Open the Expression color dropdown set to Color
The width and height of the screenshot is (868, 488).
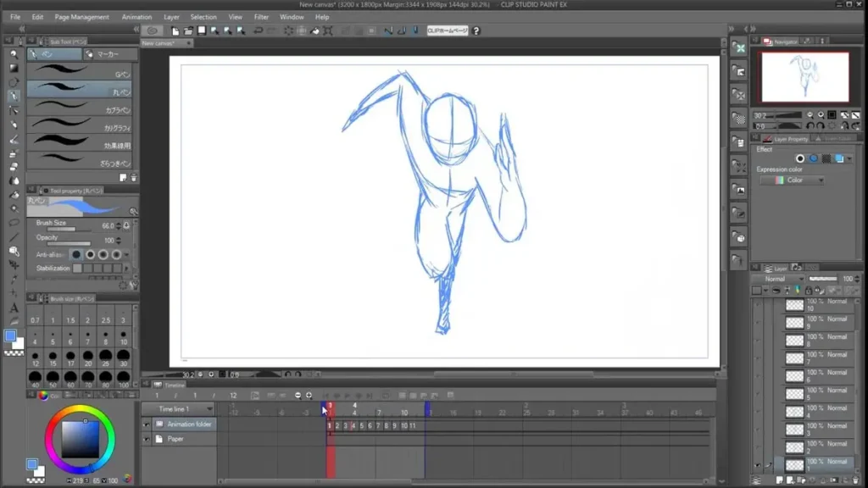point(793,180)
